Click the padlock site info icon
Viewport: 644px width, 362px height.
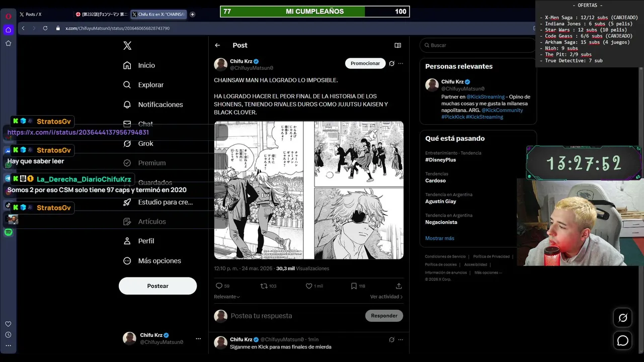coord(58,28)
